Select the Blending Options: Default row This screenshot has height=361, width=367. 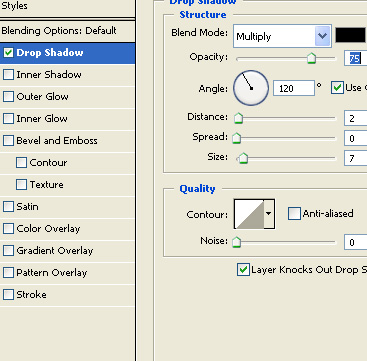[67, 31]
